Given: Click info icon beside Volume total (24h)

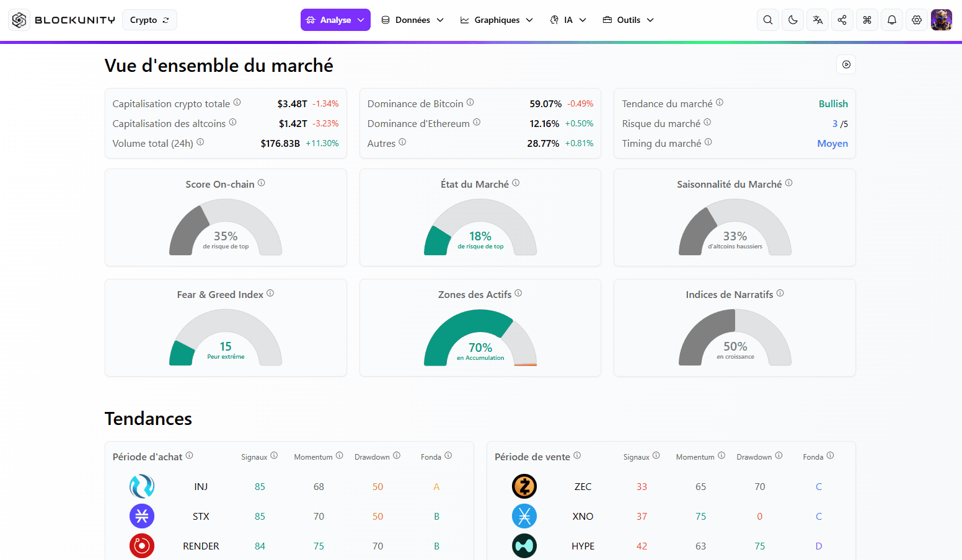Looking at the screenshot, I should coord(200,142).
